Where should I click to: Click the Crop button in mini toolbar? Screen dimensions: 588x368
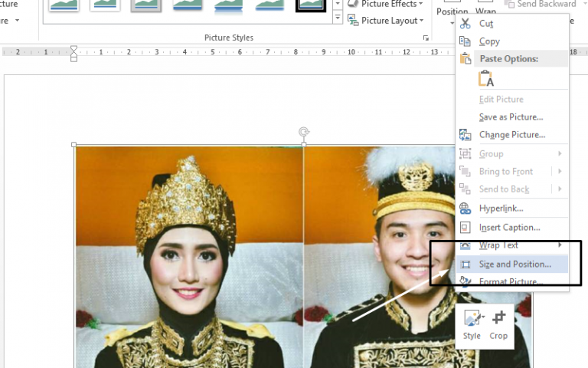tap(498, 325)
